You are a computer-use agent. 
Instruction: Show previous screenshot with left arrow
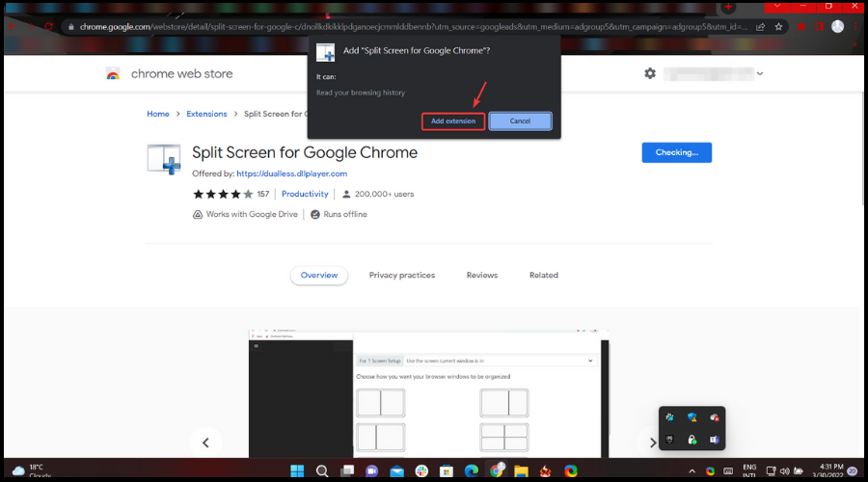tap(205, 442)
